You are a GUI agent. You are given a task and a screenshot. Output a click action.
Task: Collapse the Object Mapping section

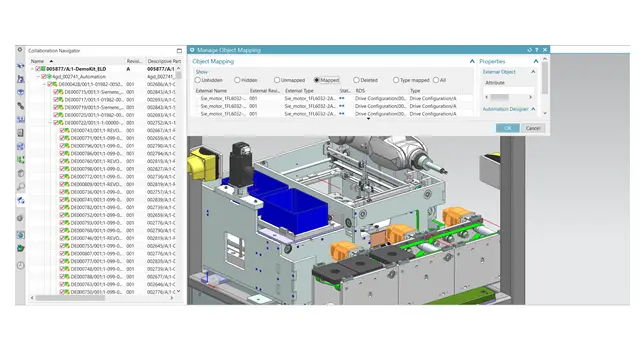click(472, 61)
